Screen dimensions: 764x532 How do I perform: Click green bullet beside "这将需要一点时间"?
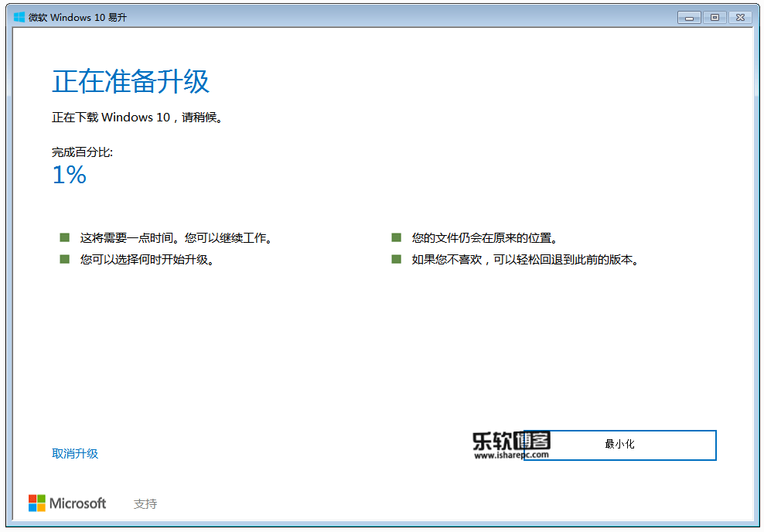click(65, 237)
